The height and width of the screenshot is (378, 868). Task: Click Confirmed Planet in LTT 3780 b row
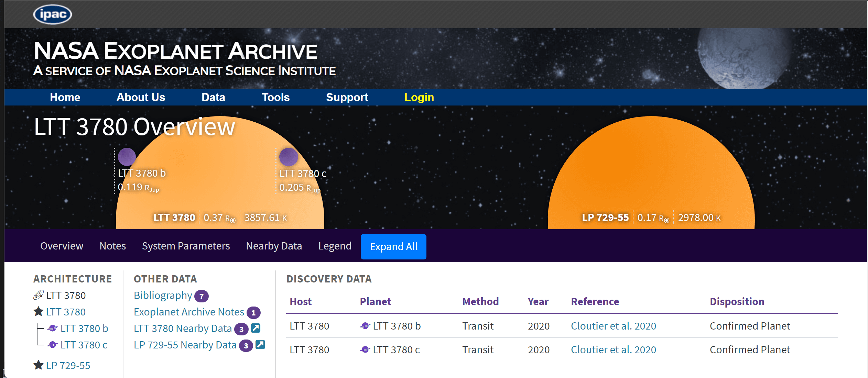coord(750,326)
